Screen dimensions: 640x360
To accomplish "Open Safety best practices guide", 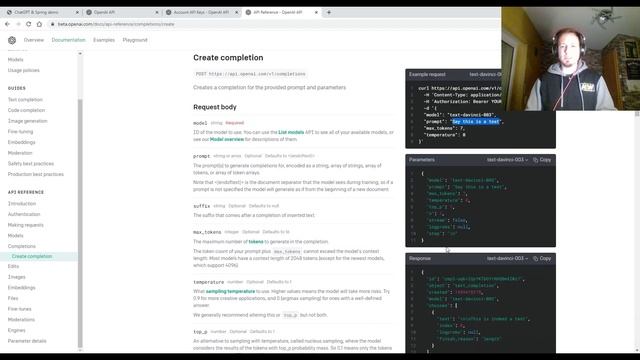I will point(31,163).
